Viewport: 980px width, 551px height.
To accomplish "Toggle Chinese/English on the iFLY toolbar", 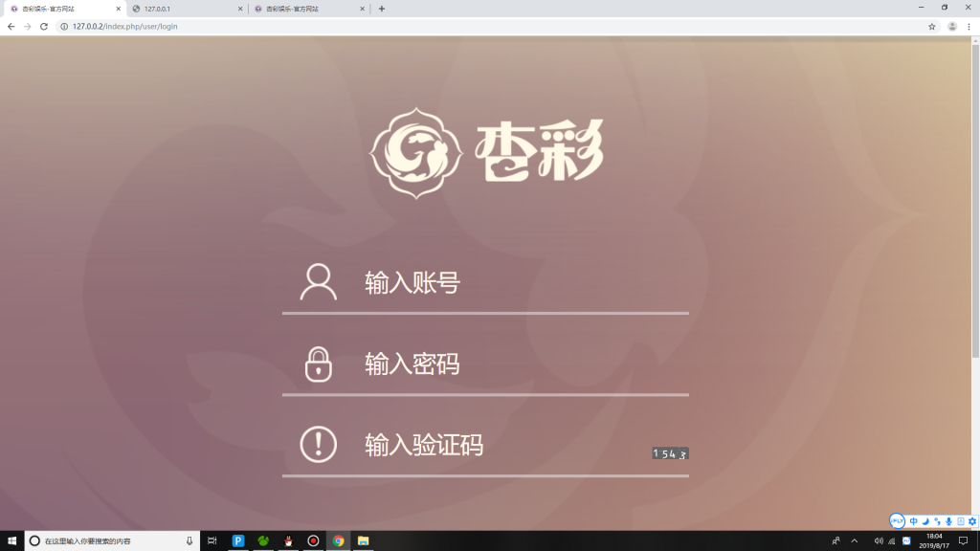I will click(914, 520).
